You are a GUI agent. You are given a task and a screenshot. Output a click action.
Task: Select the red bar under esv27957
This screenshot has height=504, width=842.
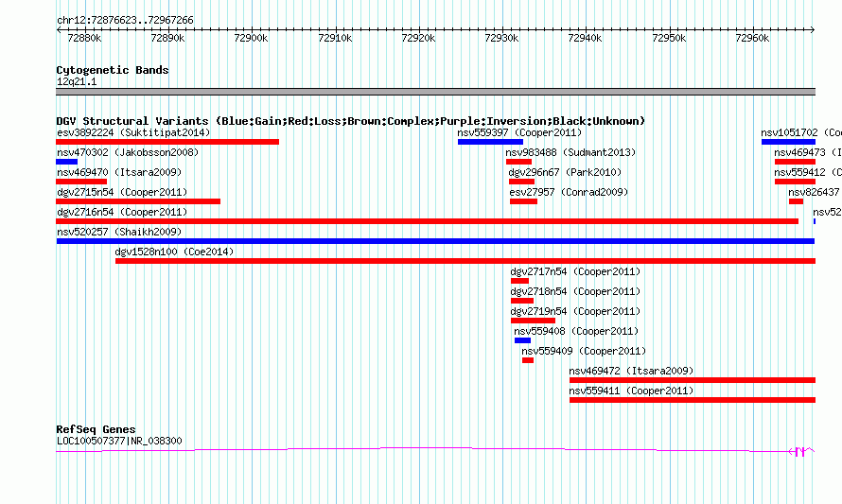click(523, 201)
